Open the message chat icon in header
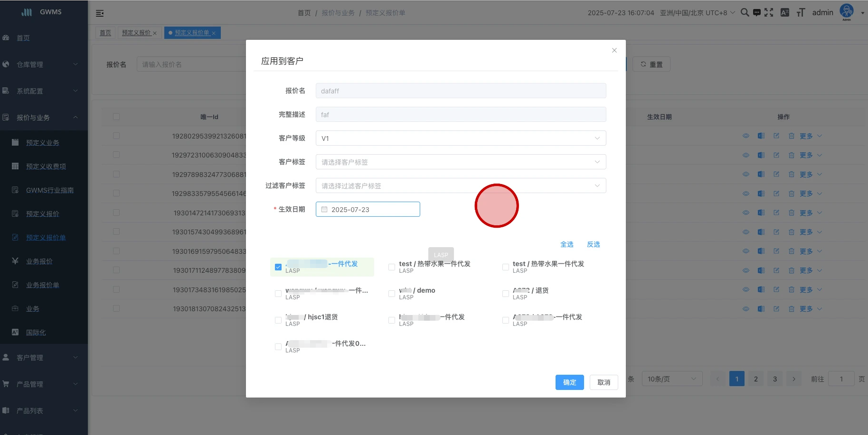 tap(757, 13)
